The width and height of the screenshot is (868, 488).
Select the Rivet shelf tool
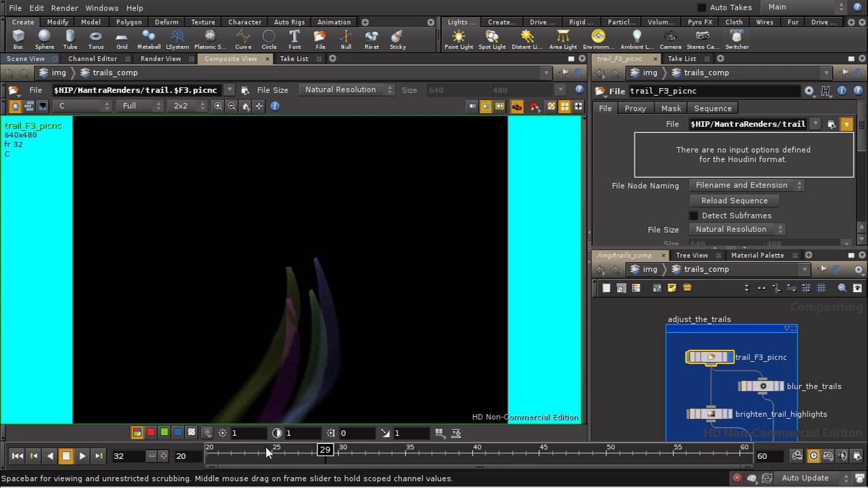click(372, 39)
